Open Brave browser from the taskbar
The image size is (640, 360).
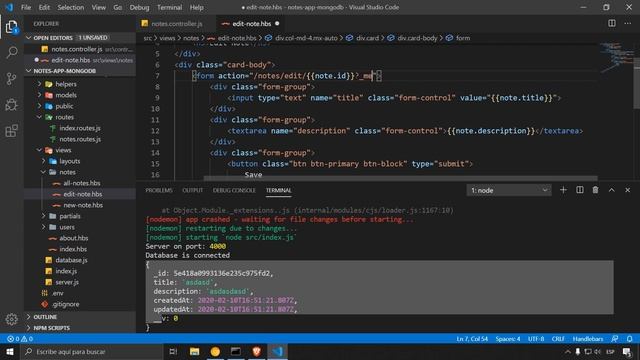click(x=256, y=351)
